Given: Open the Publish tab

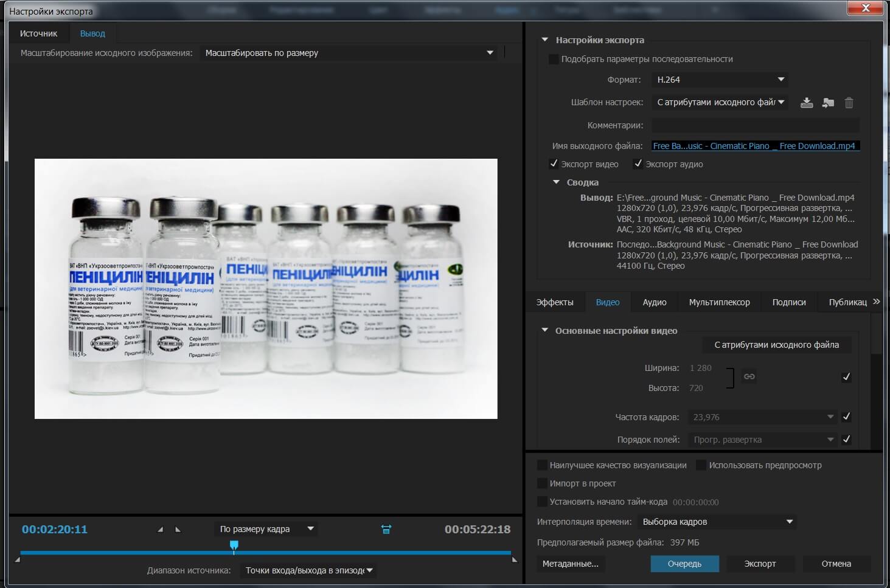Looking at the screenshot, I should pos(847,302).
